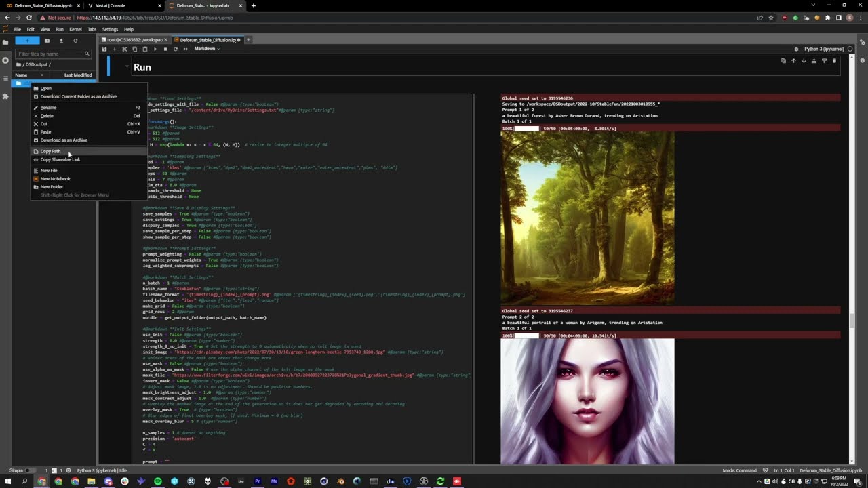Viewport: 868px width, 488px height.
Task: Select New File in the context menu
Action: 89,171
